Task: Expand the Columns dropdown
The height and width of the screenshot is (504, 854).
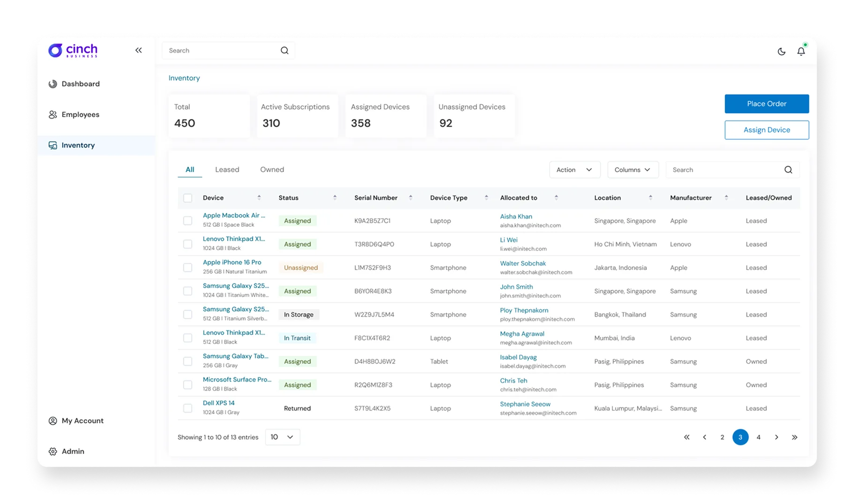Action: pos(632,170)
